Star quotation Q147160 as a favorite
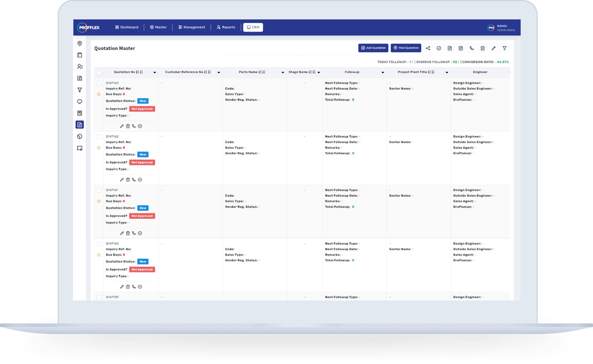This screenshot has width=593, height=364. coord(99,255)
